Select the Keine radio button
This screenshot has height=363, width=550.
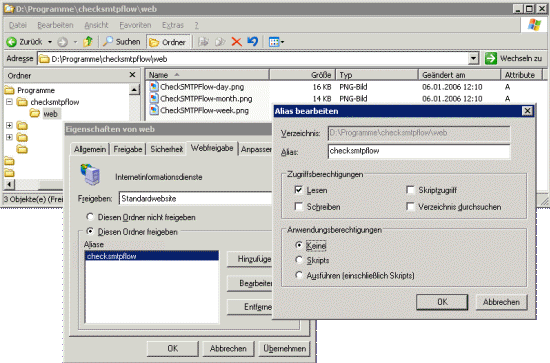point(299,245)
